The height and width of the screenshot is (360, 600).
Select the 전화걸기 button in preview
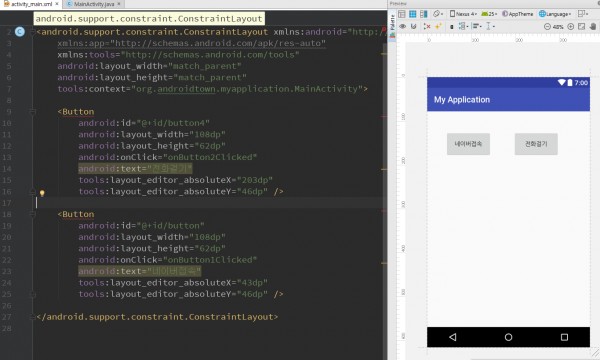click(x=536, y=144)
